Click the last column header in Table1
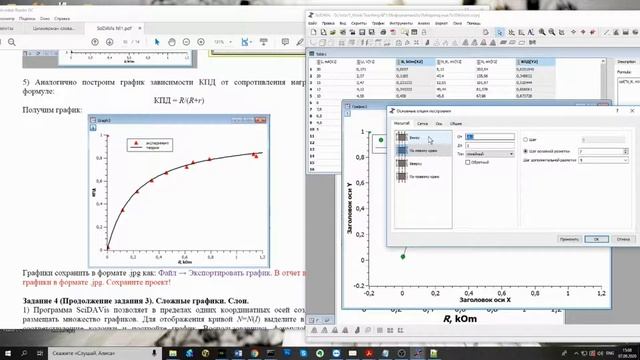 point(535,62)
